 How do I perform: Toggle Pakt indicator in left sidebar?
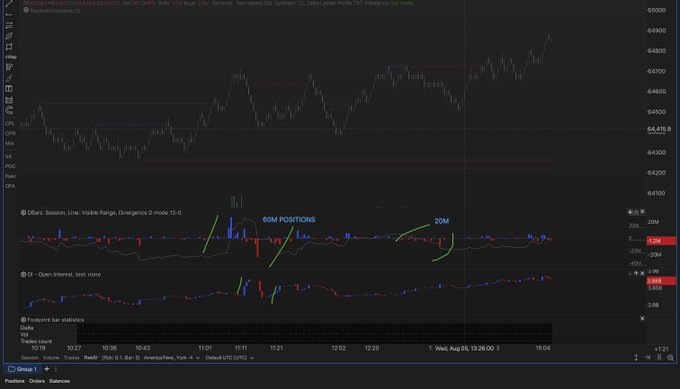[x=10, y=176]
